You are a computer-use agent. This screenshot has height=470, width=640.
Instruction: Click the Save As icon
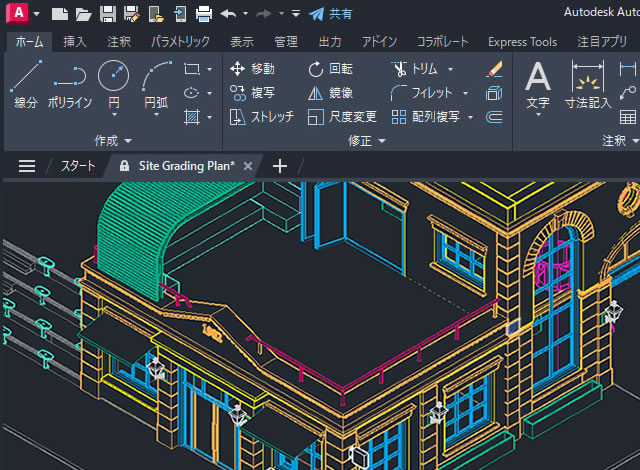click(x=132, y=14)
